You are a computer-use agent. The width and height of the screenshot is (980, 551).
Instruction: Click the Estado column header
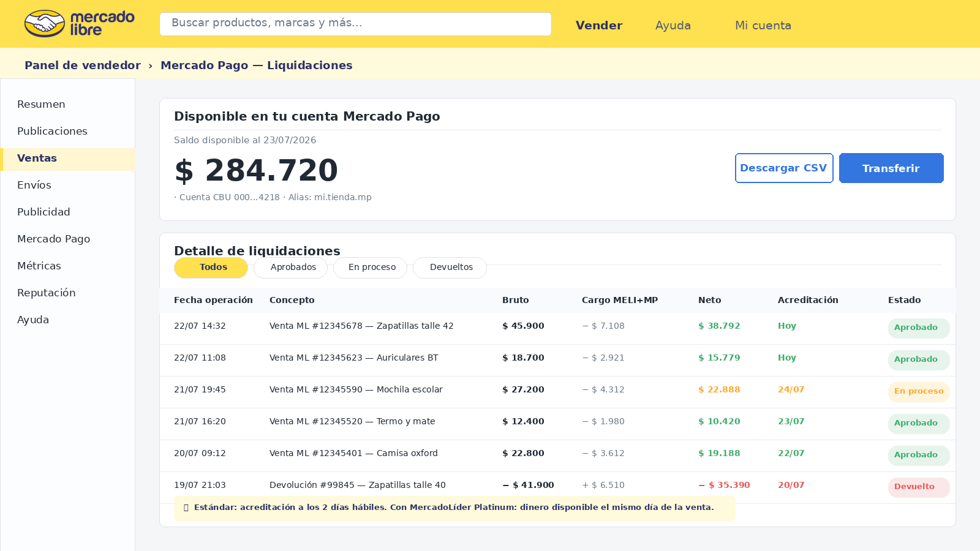[905, 300]
